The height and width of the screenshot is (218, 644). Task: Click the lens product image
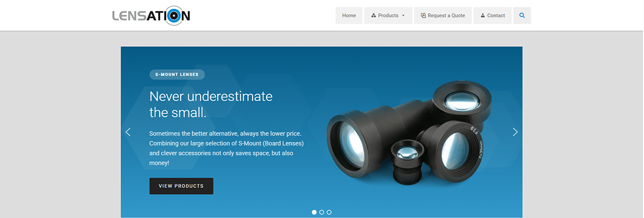coord(409,132)
